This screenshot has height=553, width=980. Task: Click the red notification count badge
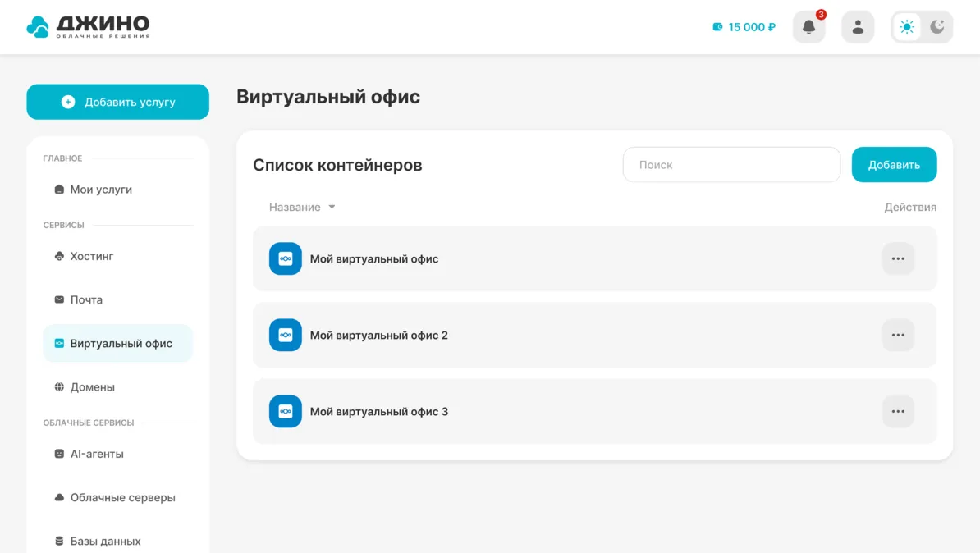point(821,15)
